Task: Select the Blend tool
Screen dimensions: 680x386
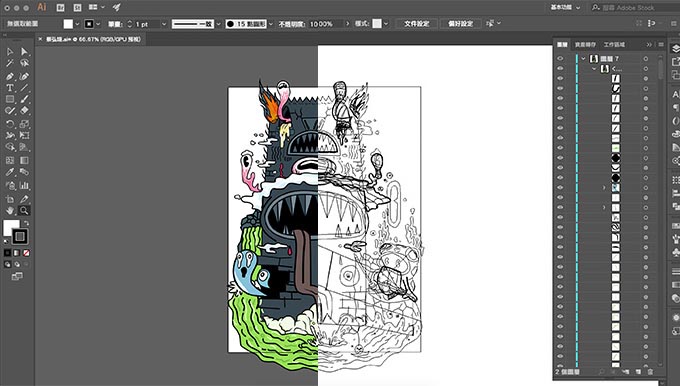Action: pos(24,172)
